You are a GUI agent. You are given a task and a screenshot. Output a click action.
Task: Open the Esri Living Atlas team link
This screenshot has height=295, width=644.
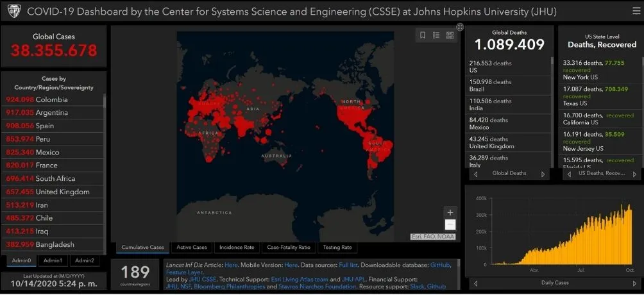tap(300, 280)
